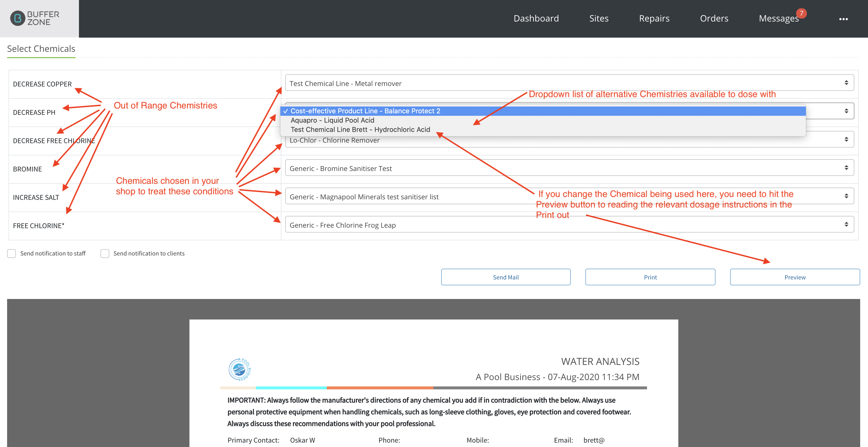Navigate to Orders
This screenshot has height=447, width=868.
coord(714,18)
